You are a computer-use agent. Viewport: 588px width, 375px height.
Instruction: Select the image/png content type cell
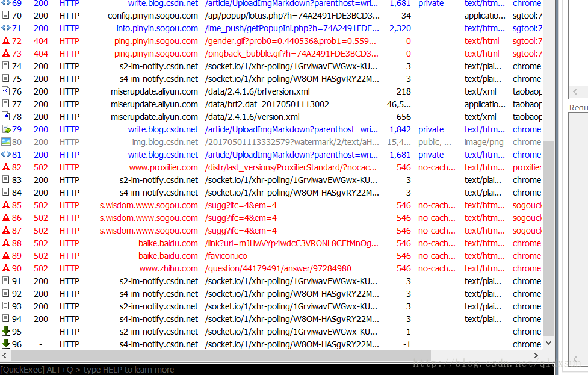pos(484,142)
